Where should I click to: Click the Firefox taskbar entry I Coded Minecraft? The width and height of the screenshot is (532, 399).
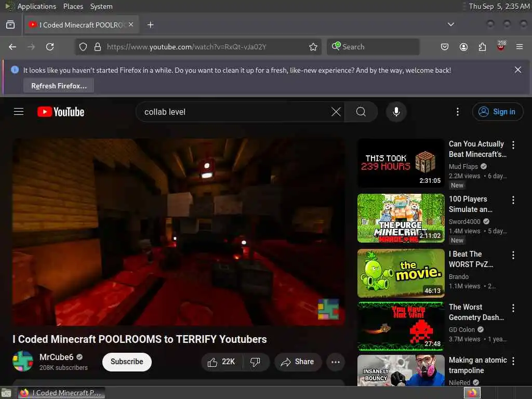[61, 393]
